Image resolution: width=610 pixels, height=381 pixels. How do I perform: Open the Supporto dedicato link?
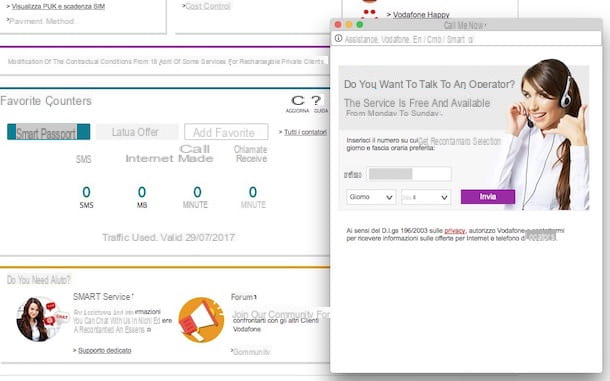[105, 350]
